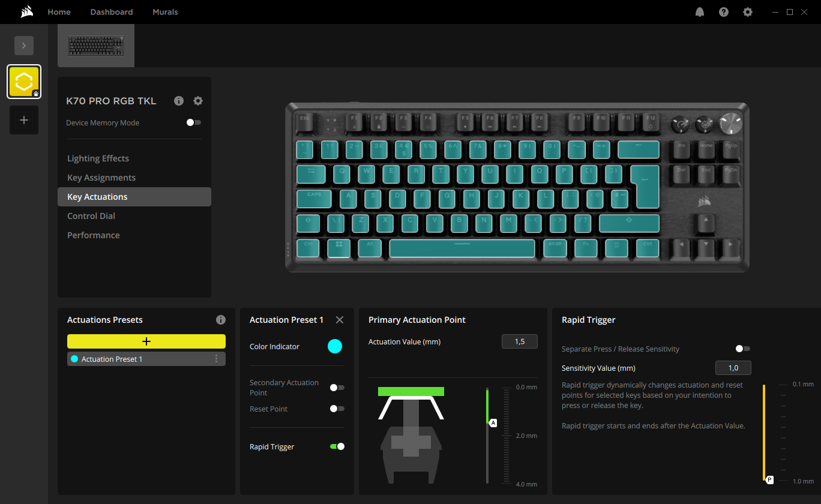Expand the left profile sidebar
Screen dimensions: 821x504
[24, 46]
